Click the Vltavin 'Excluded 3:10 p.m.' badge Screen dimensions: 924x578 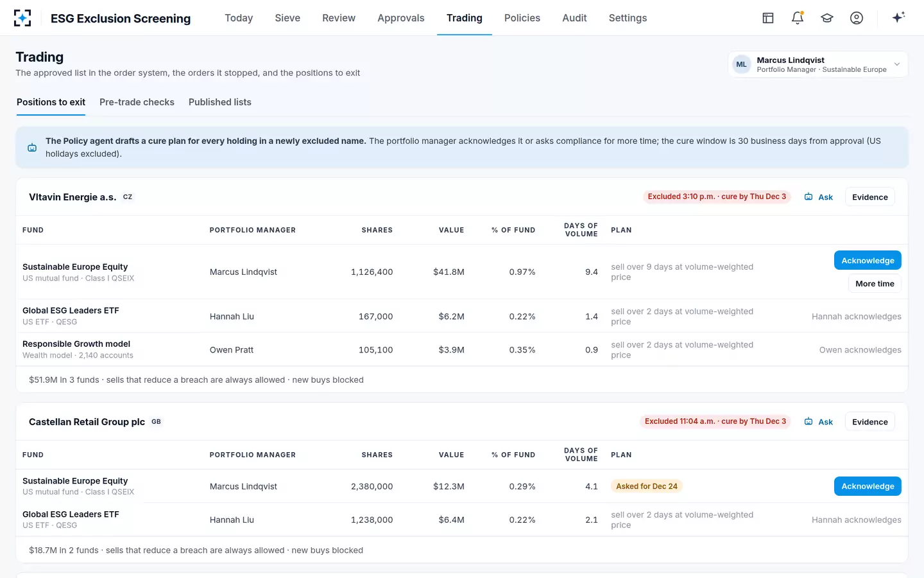(x=717, y=197)
